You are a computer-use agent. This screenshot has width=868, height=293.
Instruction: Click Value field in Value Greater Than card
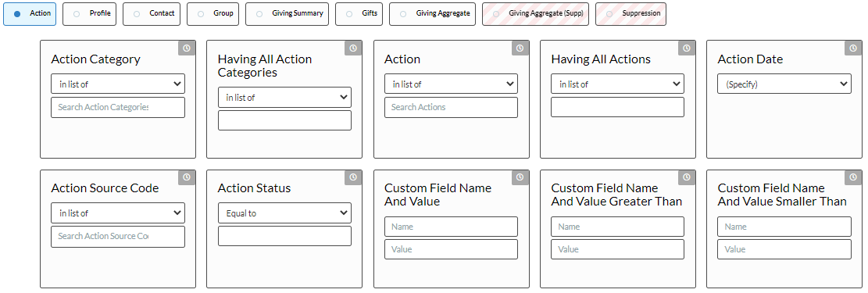click(x=618, y=249)
